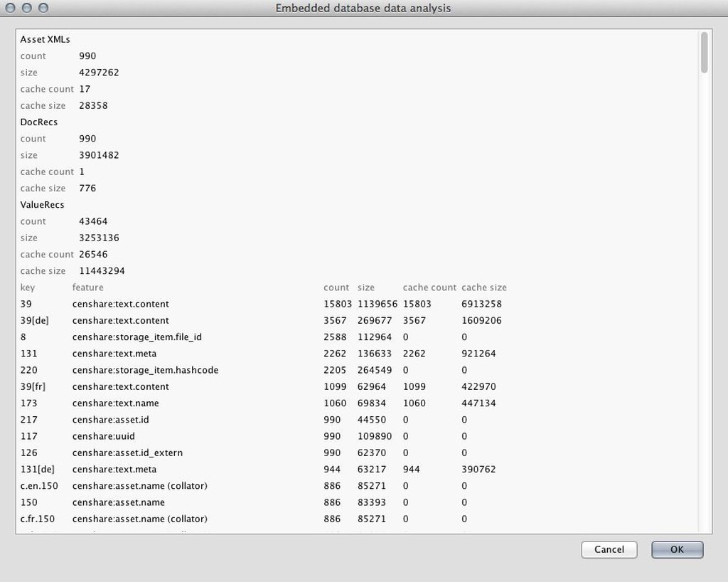
Task: Click the zoom window button in title bar
Action: (43, 8)
